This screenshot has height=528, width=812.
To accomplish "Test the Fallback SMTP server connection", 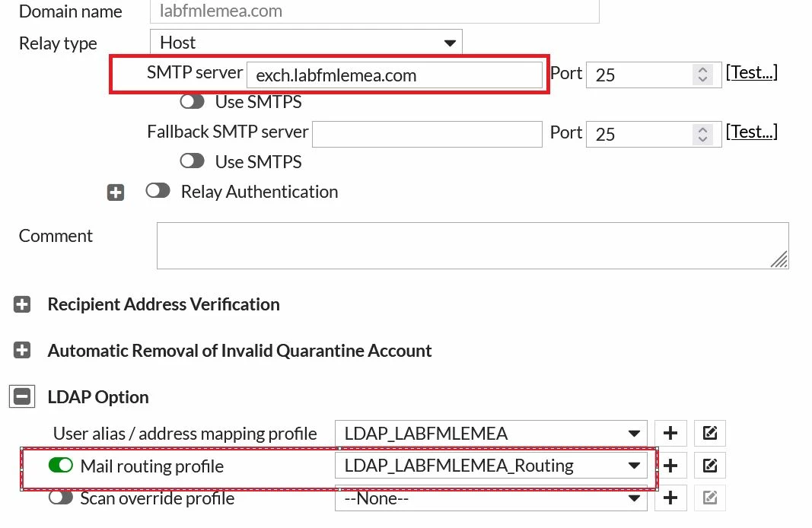I will (x=751, y=132).
